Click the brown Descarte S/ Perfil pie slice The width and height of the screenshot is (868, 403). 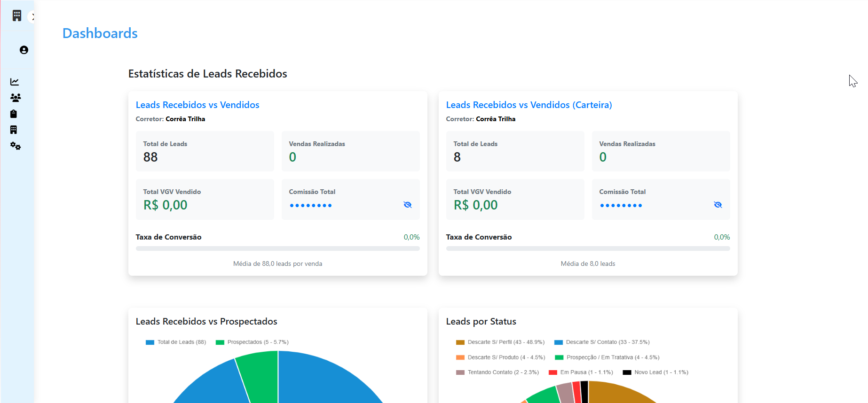pyautogui.click(x=616, y=394)
